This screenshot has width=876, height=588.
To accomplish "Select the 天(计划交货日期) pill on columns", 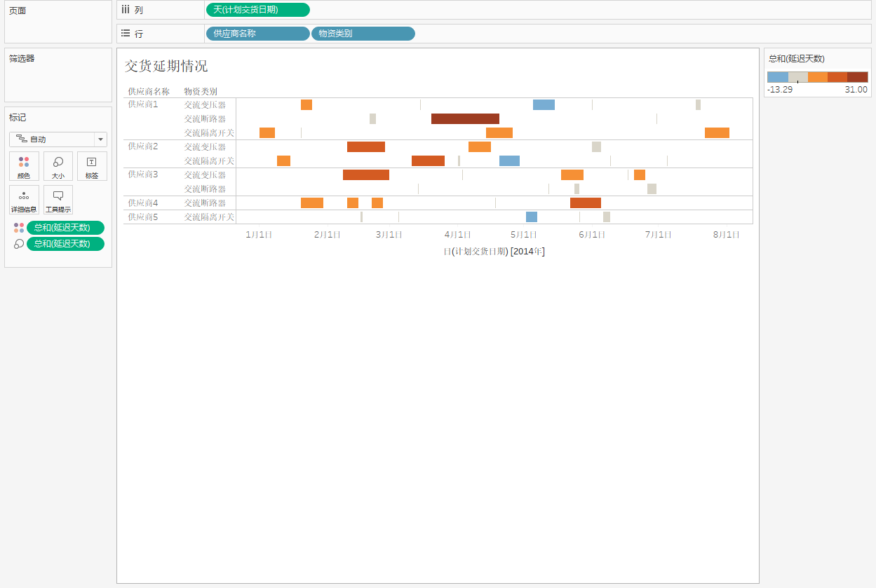I will (x=257, y=10).
